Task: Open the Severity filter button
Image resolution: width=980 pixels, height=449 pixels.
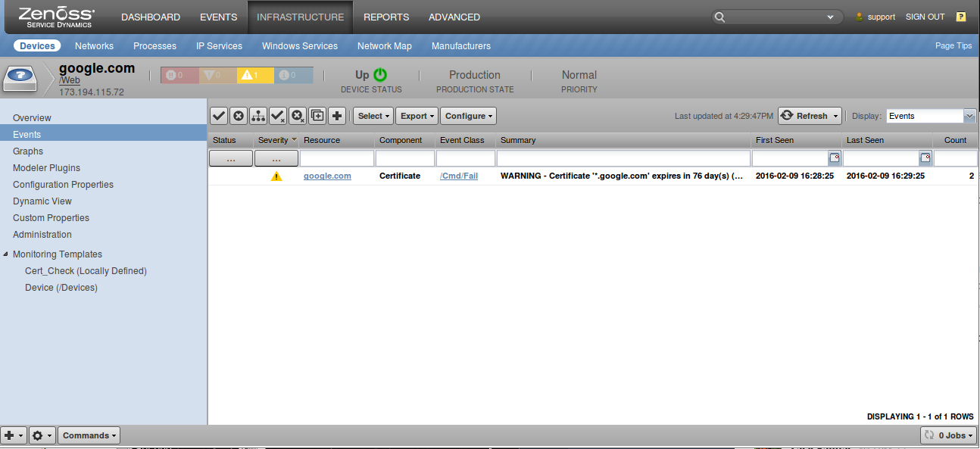Action: (x=276, y=158)
